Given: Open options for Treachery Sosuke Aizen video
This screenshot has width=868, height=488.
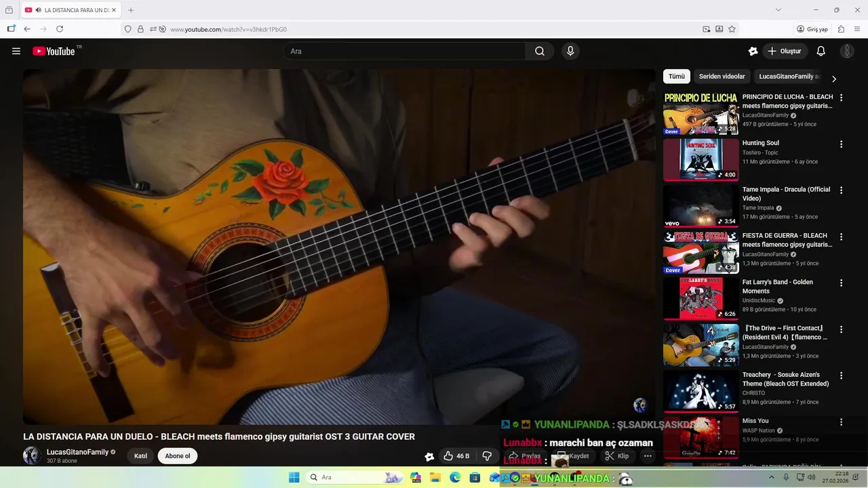Looking at the screenshot, I should pyautogui.click(x=841, y=375).
